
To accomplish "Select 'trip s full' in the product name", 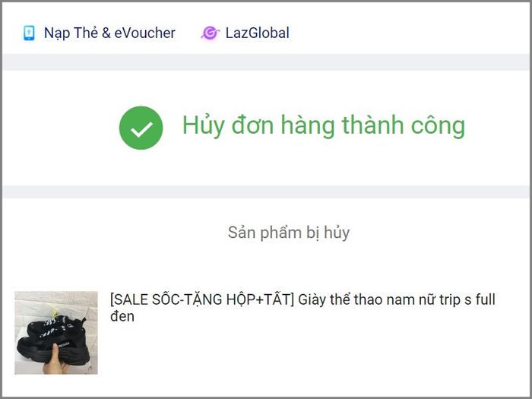I will [x=467, y=299].
